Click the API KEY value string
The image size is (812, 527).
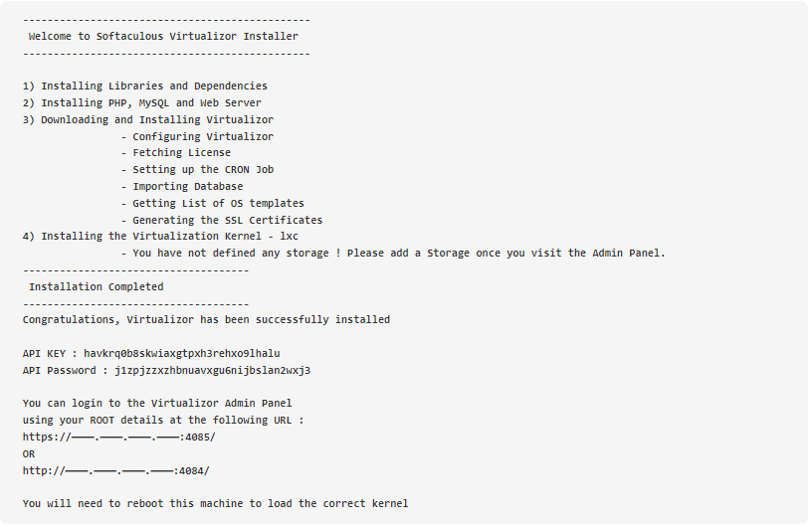(182, 354)
